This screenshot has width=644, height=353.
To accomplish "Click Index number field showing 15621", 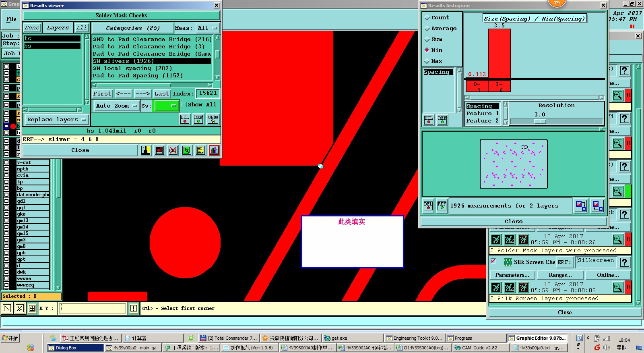I will click(208, 93).
